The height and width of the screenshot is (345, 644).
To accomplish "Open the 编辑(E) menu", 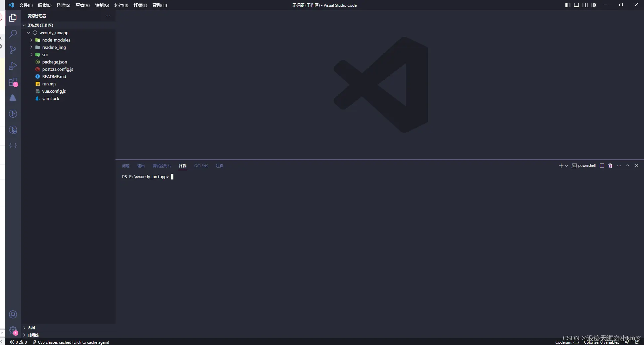I will (x=45, y=5).
